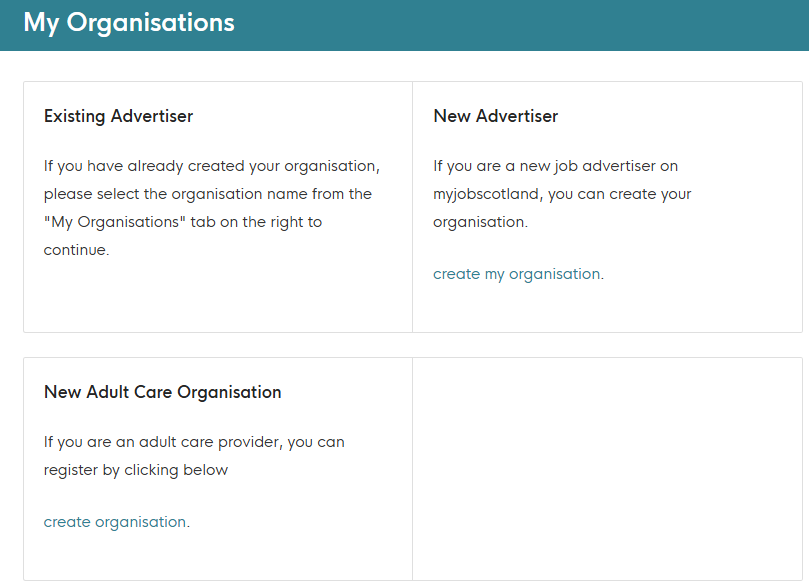
Task: Click the word "organisation." under New Advertiser text
Action: (x=480, y=222)
